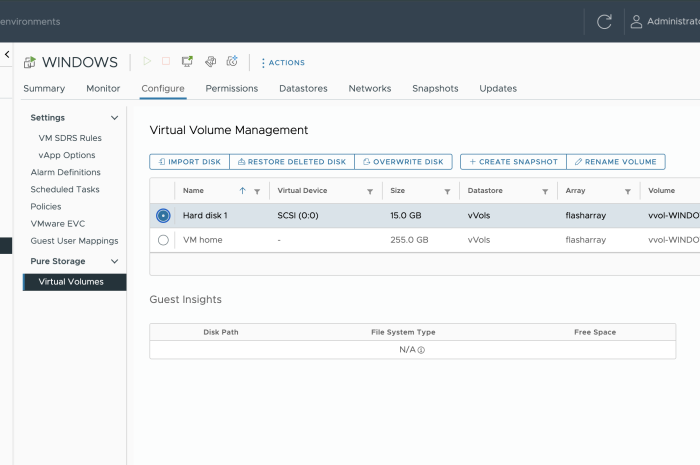Open the Monitor tab
The image size is (700, 465).
point(103,89)
